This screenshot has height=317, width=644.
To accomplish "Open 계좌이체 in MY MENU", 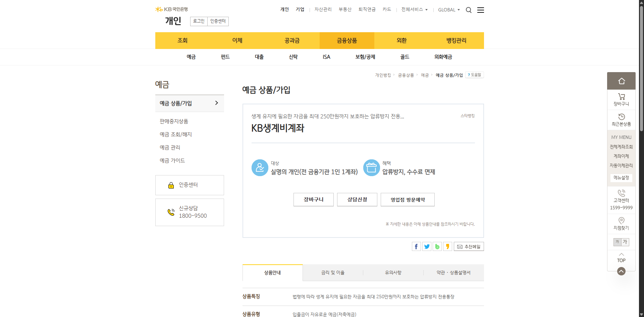I will click(621, 156).
